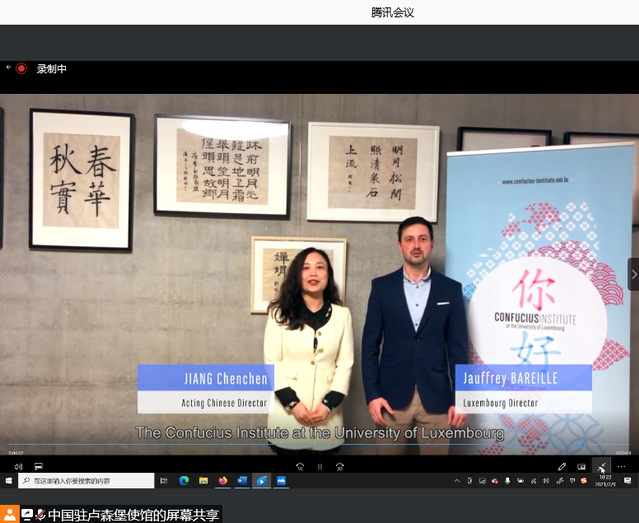Click the microphone tray icon
The width and height of the screenshot is (639, 523).
507,481
